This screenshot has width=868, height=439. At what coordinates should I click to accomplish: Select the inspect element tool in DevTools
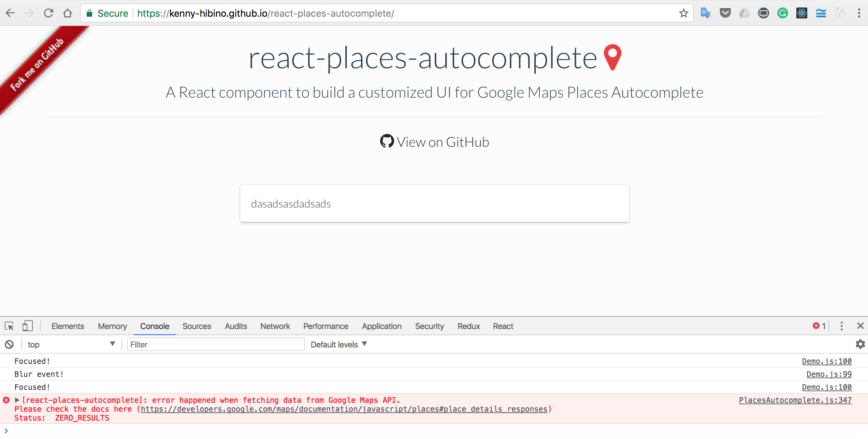9,326
